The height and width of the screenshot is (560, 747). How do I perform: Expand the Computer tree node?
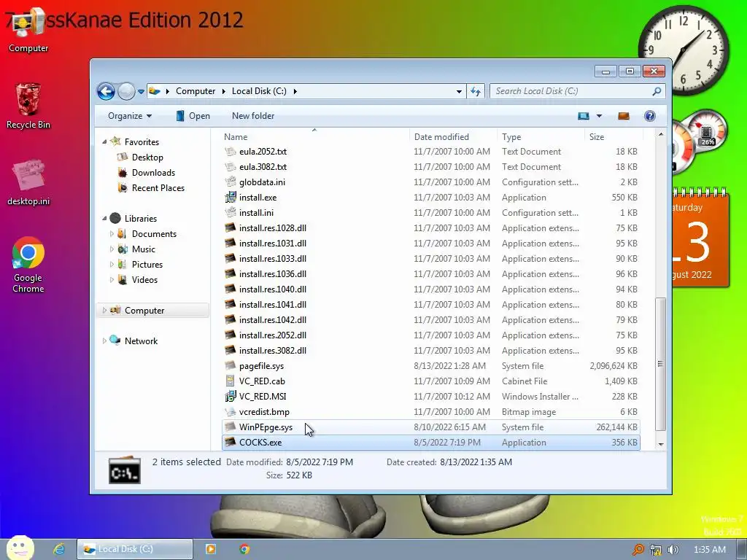(x=104, y=311)
